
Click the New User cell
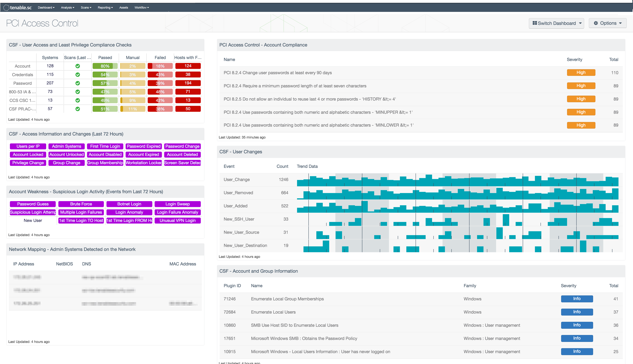[33, 221]
